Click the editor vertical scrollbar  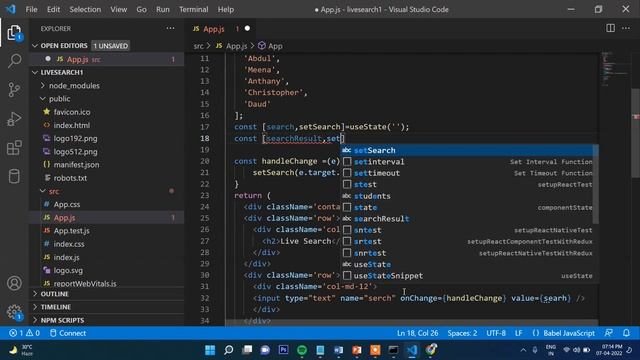point(636,133)
